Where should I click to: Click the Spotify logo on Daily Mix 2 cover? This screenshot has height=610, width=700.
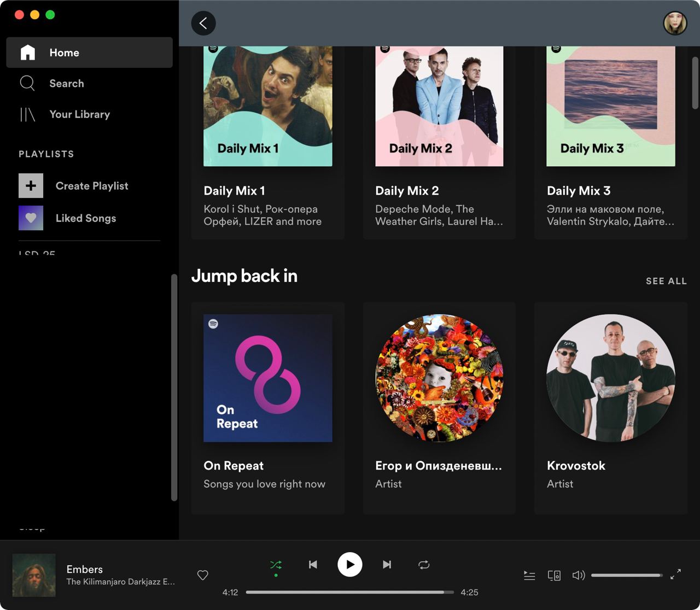[385, 48]
